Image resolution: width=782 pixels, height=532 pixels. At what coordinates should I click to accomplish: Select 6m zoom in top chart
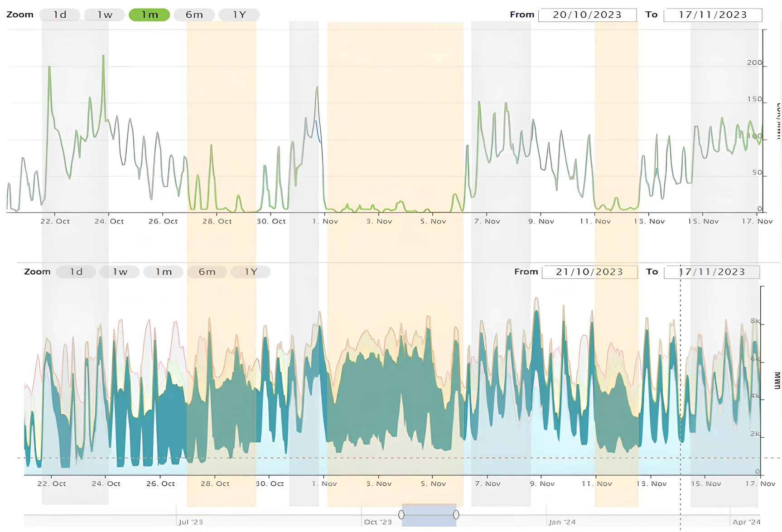point(194,15)
